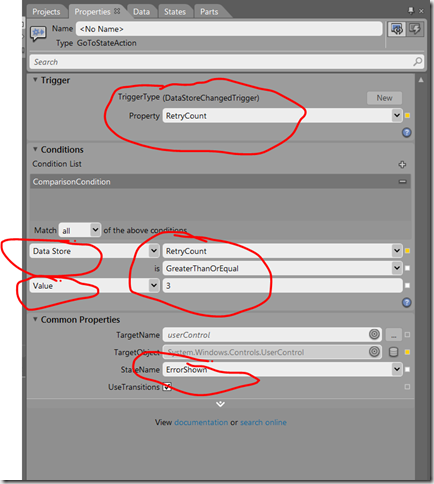The height and width of the screenshot is (484, 434).
Task: Collapse the Common Properties section
Action: pos(35,319)
